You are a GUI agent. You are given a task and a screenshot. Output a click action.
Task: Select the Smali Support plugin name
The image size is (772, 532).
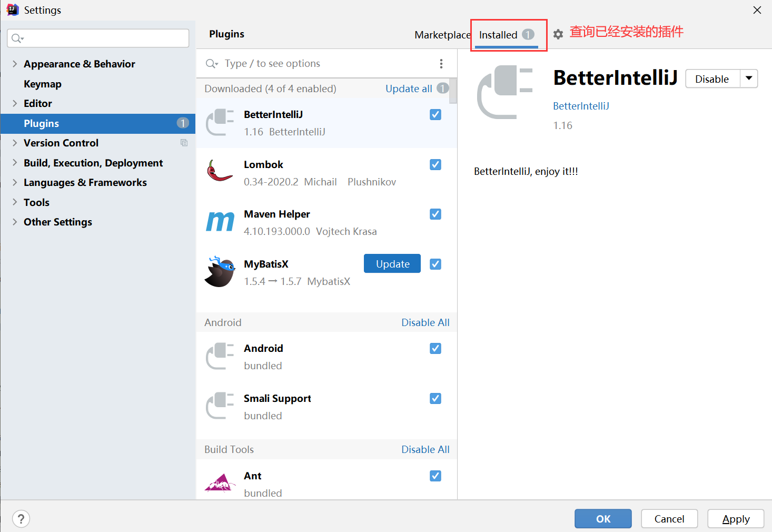coord(278,398)
